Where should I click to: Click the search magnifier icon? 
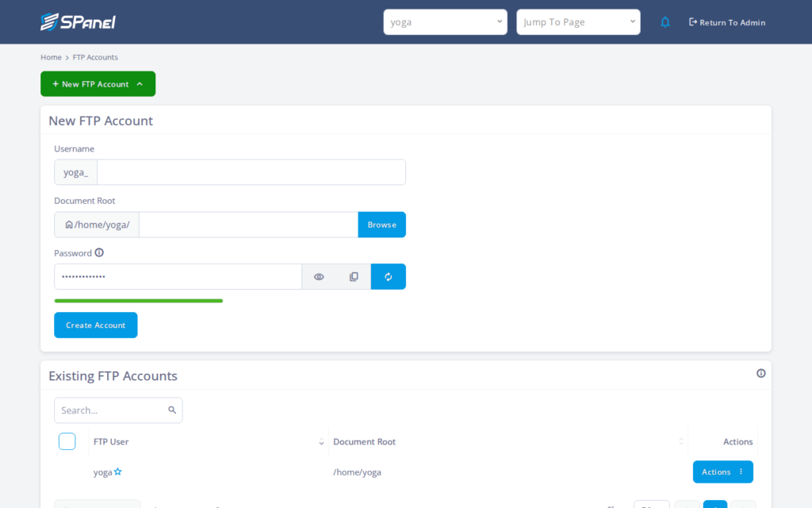[172, 410]
